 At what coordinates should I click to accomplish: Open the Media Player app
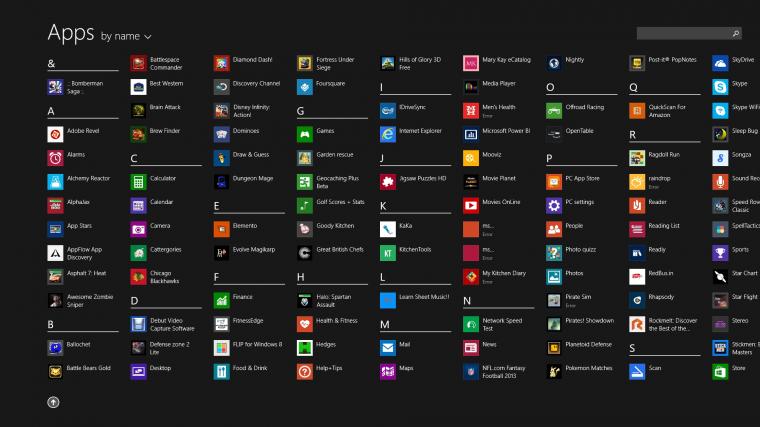click(471, 87)
